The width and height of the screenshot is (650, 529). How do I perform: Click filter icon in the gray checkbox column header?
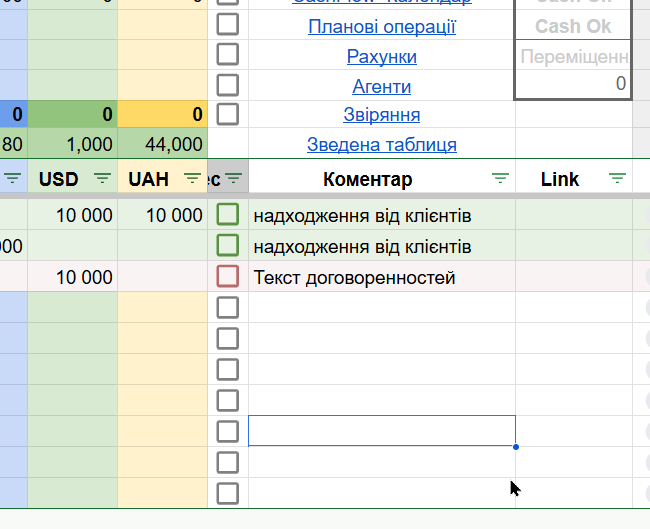point(234,179)
